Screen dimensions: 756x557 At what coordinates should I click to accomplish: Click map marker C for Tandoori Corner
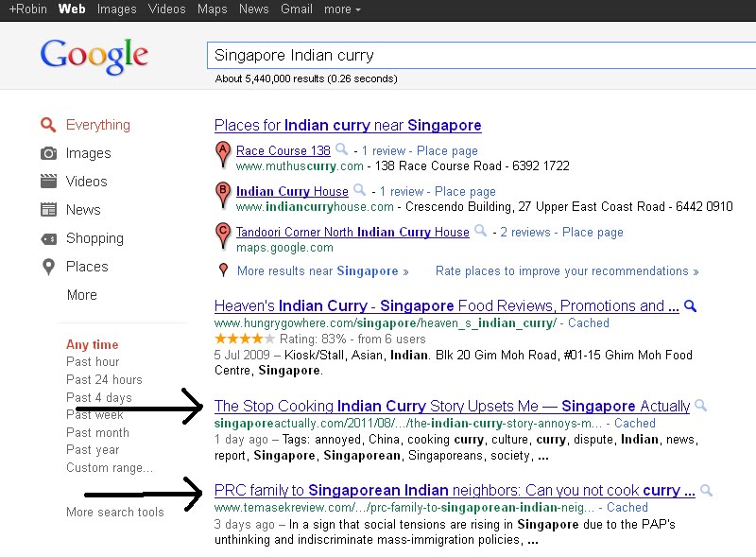222,235
